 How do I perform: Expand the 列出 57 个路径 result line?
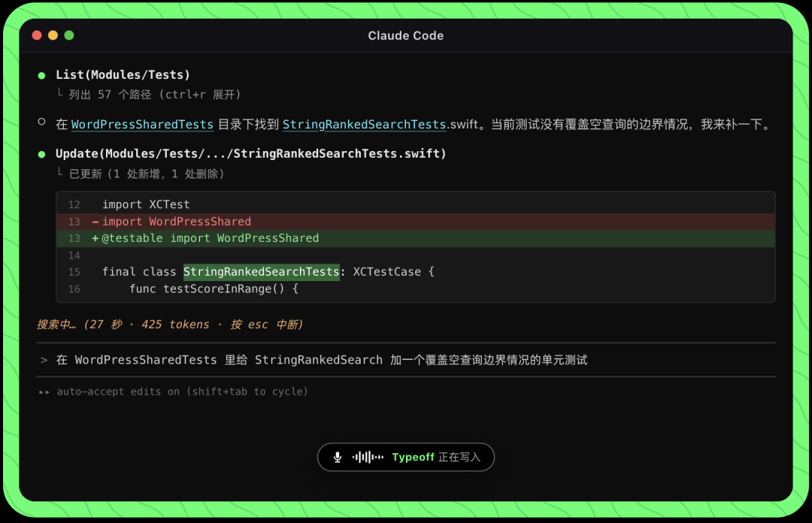click(x=155, y=94)
